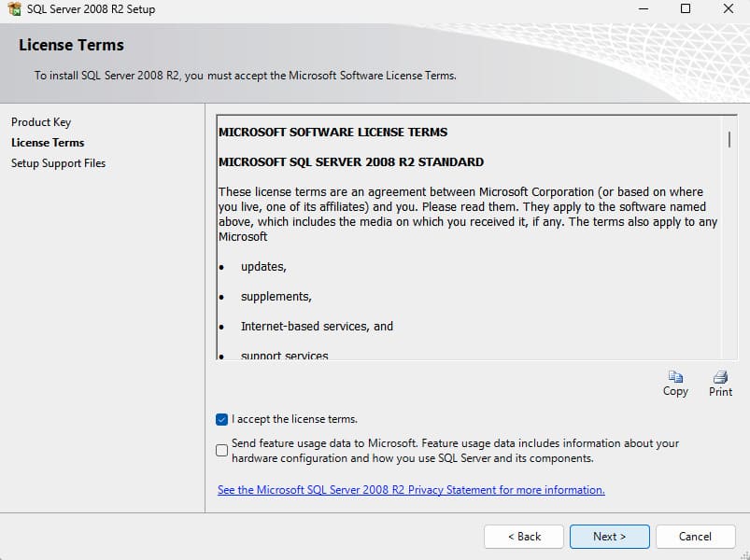The width and height of the screenshot is (750, 560).
Task: Close the SQL Server Setup window
Action: coord(728,9)
